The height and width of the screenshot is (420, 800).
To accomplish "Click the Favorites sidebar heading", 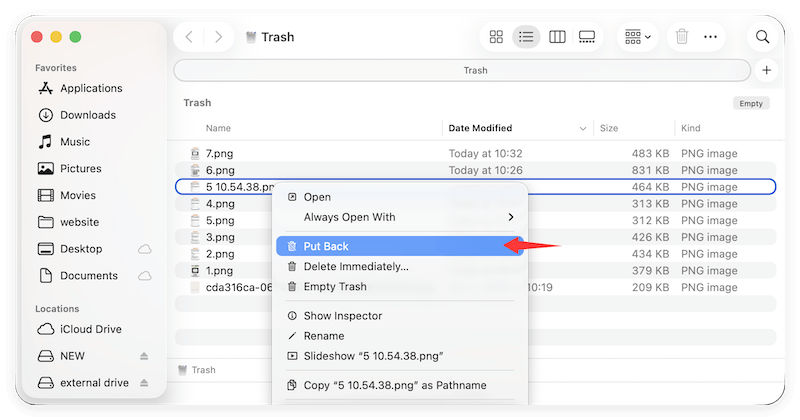I will click(56, 68).
